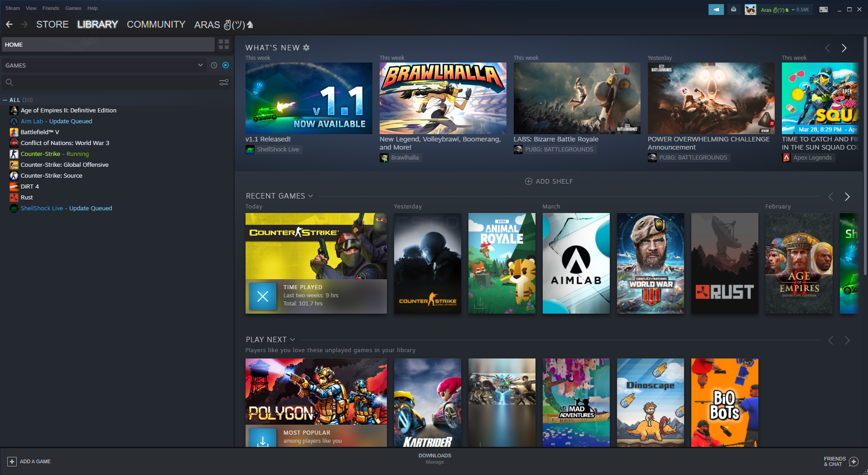
Task: Switch to Big Picture mode
Action: click(824, 10)
